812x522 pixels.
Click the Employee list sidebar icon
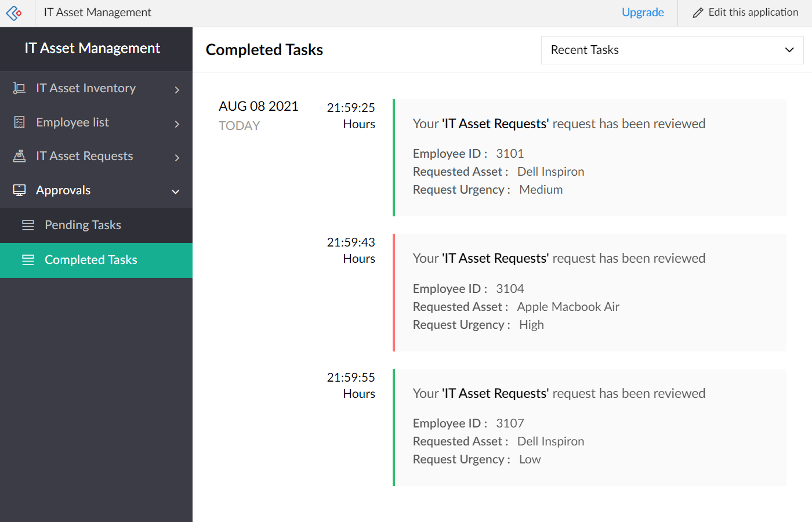point(18,122)
